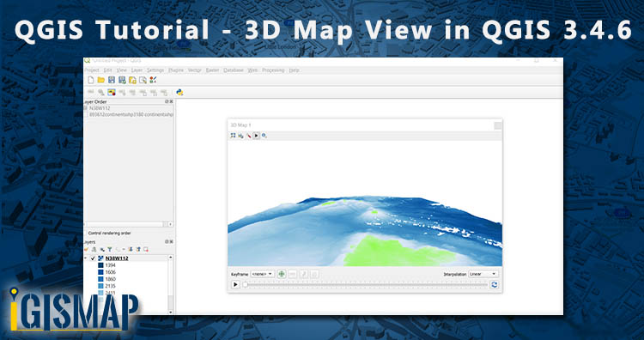Open the Settings menu
Viewport: 644px width, 340px height.
(155, 70)
